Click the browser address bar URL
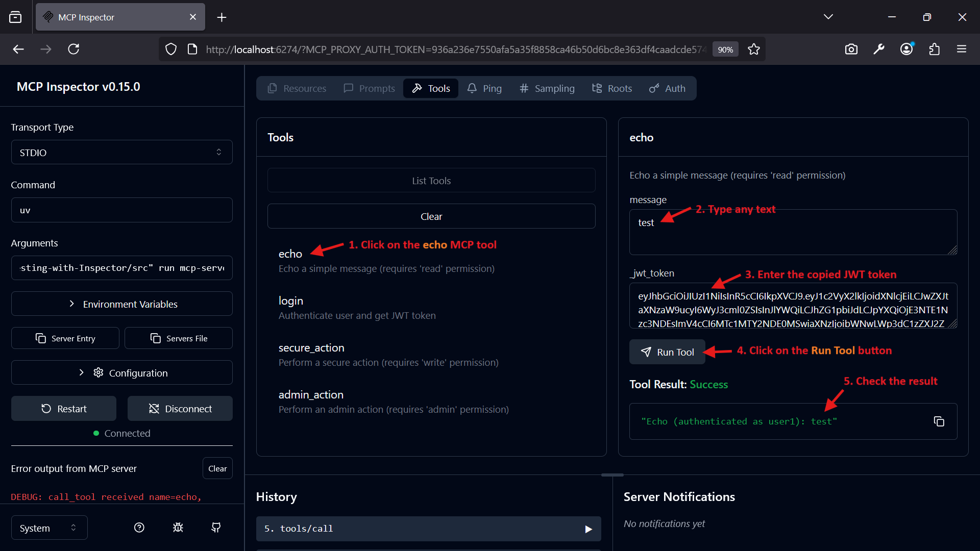Screen dimensions: 980x551 coord(456,49)
